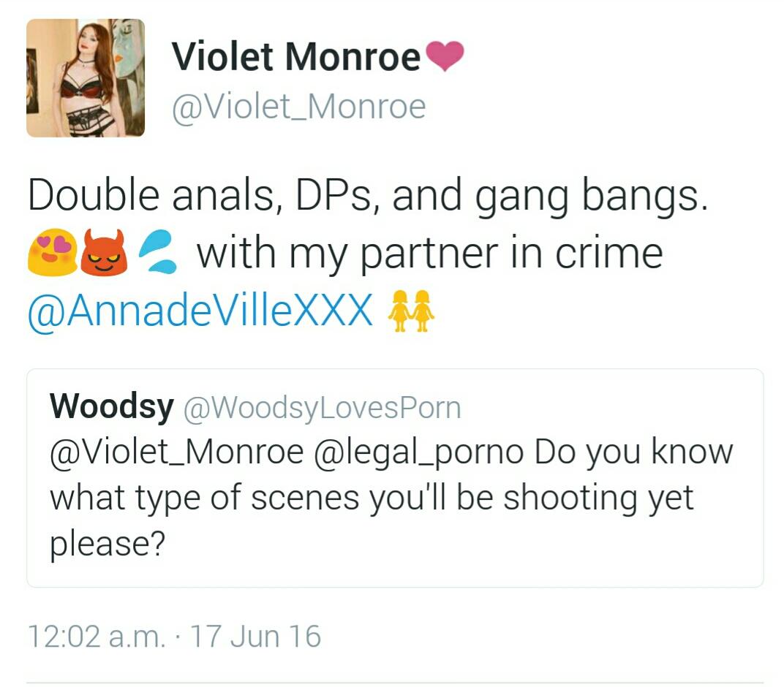The height and width of the screenshot is (687, 784).
Task: Click the 17 Jun 16 date
Action: point(255,637)
